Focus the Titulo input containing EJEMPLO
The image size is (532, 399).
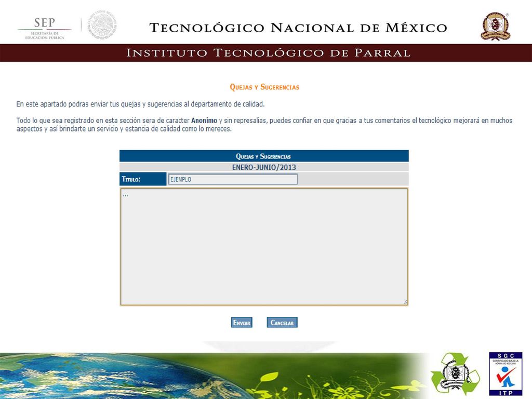tap(233, 179)
